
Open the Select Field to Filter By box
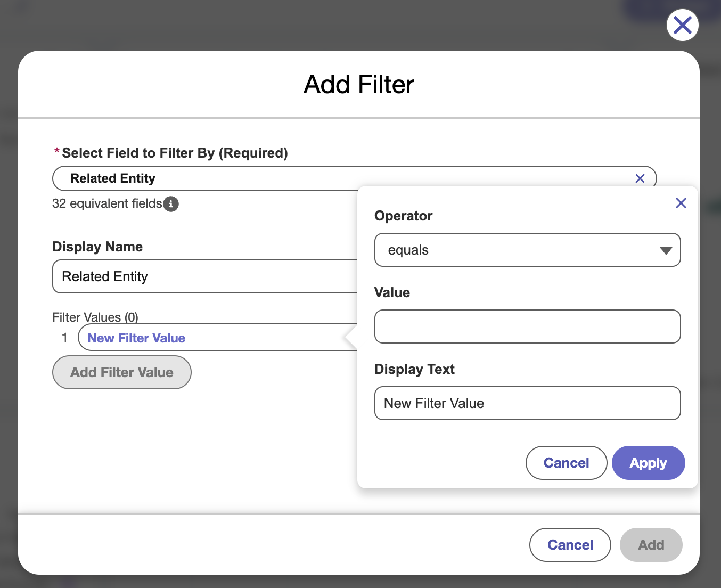(354, 178)
